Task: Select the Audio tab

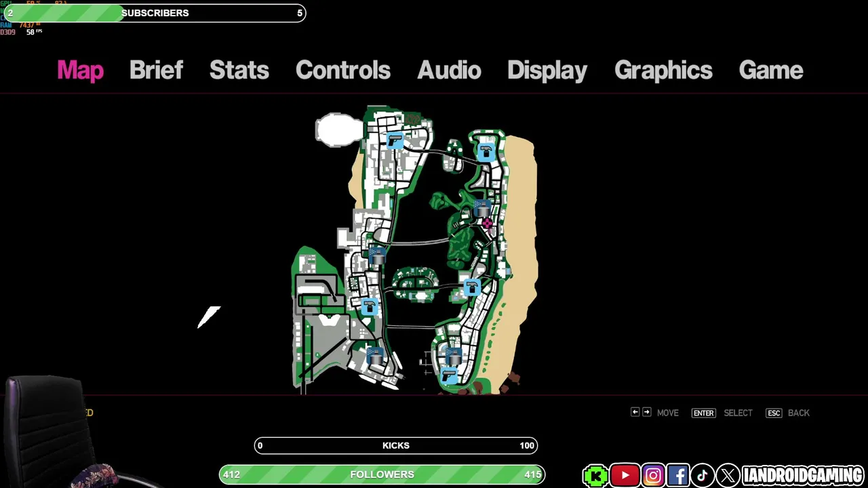Action: click(x=449, y=70)
